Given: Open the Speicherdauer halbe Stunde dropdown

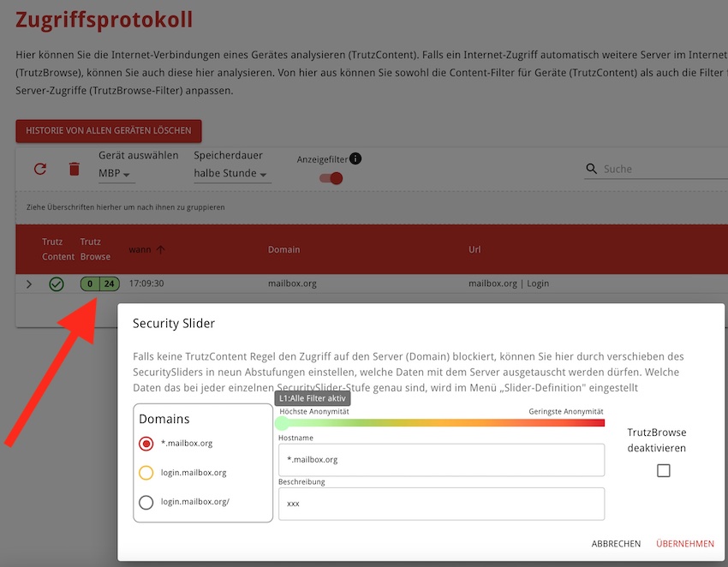Looking at the screenshot, I should coord(231,174).
